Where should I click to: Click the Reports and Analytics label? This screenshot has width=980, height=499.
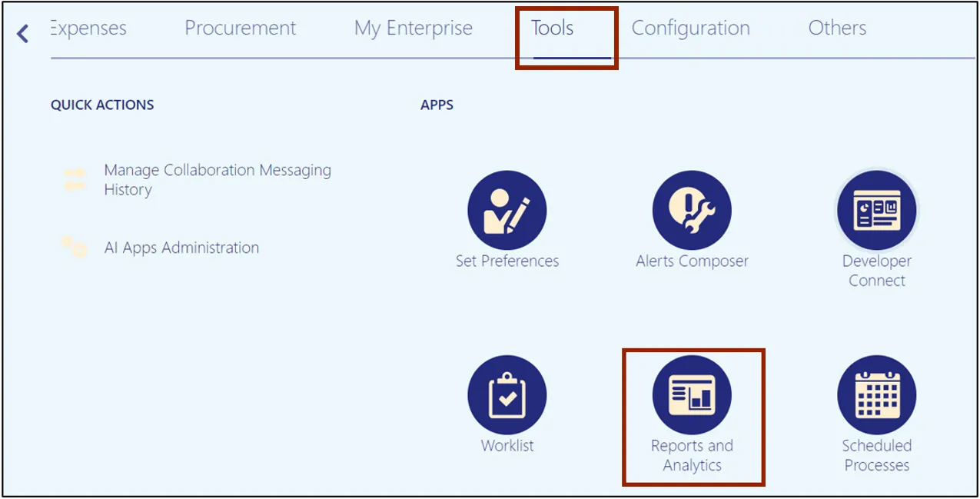pyautogui.click(x=692, y=455)
